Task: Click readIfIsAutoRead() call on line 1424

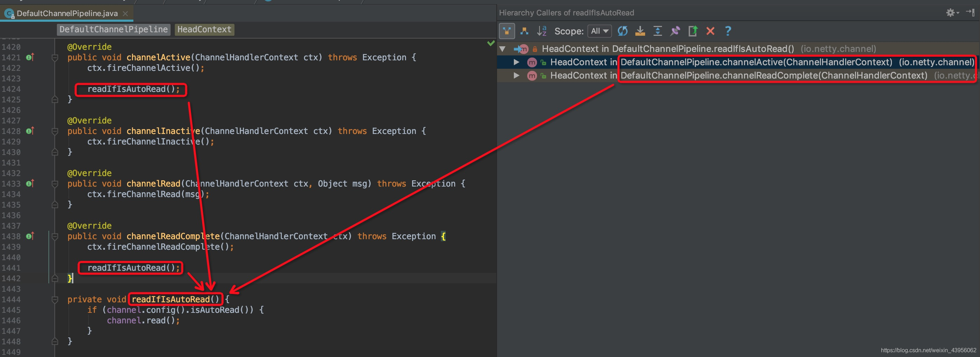Action: pyautogui.click(x=133, y=89)
